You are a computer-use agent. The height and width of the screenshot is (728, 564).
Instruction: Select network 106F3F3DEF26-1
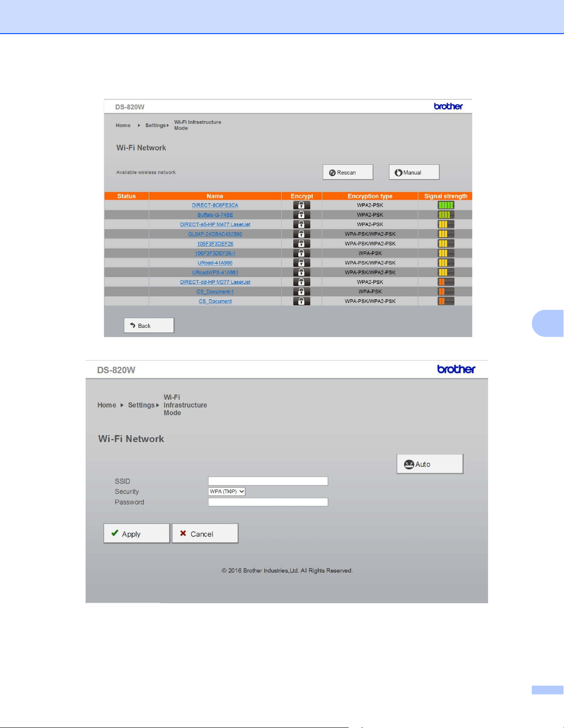215,253
